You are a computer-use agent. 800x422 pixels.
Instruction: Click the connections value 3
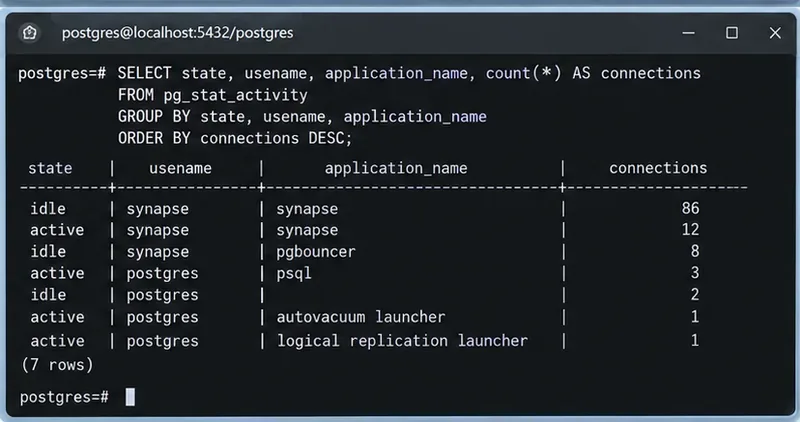[695, 273]
